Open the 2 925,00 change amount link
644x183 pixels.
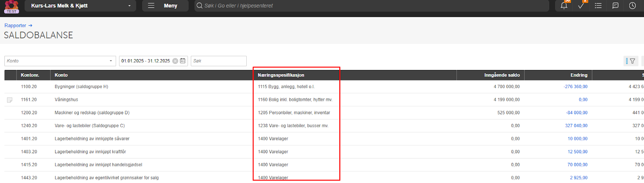coord(579,178)
